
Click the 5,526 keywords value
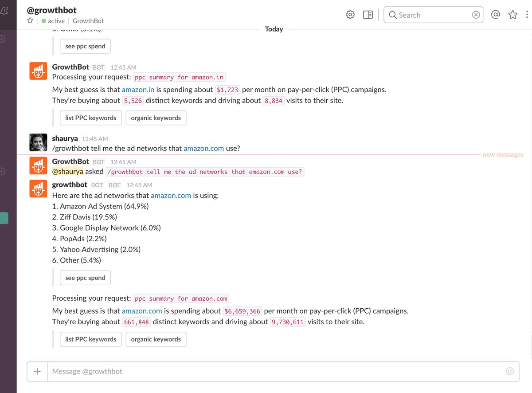tap(133, 101)
